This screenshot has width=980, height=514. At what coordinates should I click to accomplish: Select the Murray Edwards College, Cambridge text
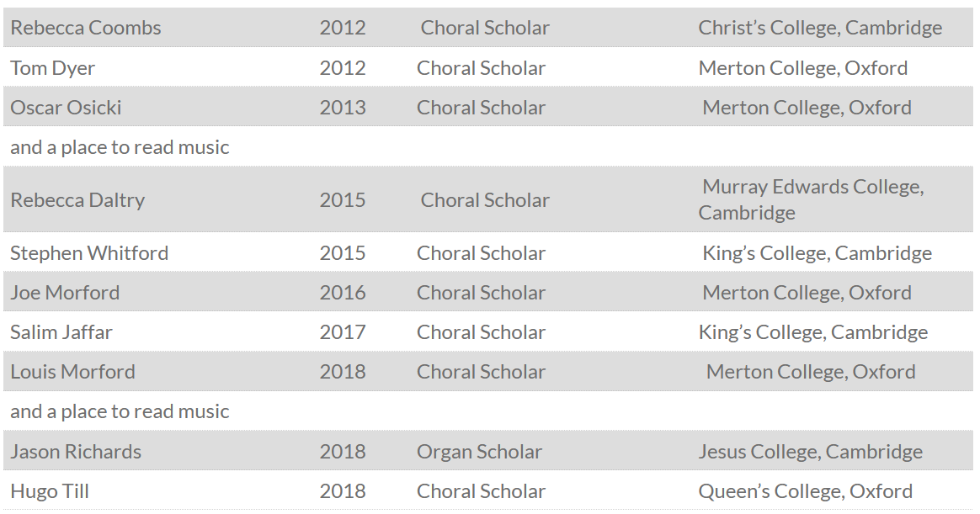812,199
